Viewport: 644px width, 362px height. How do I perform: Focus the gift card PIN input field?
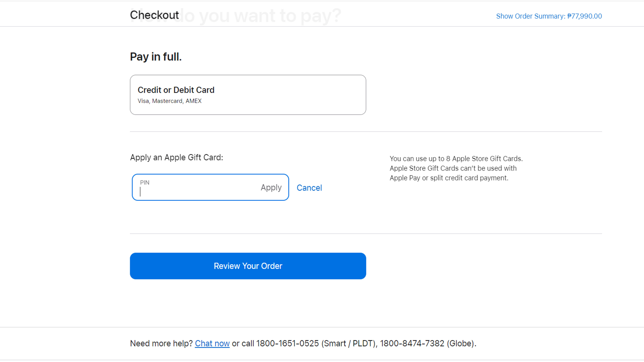coord(195,191)
